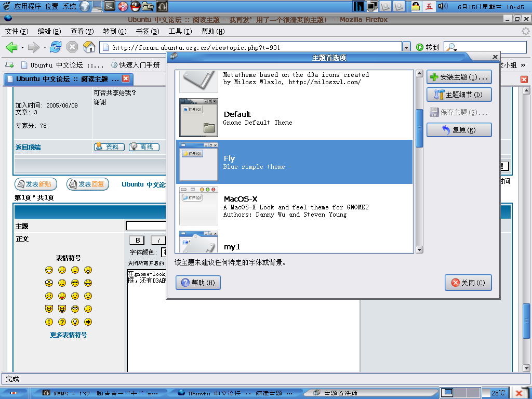This screenshot has height=399, width=532.
Task: Expand the Forward button history arrow
Action: click(x=45, y=47)
